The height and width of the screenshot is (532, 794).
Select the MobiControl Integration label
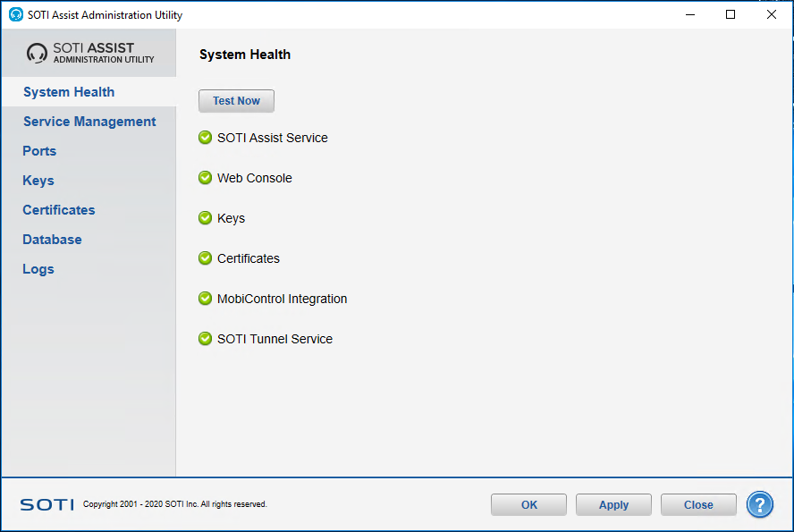point(282,299)
